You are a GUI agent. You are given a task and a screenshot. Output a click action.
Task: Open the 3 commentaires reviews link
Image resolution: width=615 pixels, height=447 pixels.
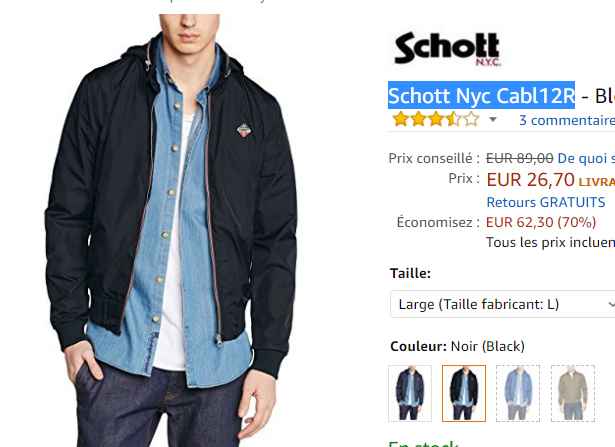pos(567,120)
